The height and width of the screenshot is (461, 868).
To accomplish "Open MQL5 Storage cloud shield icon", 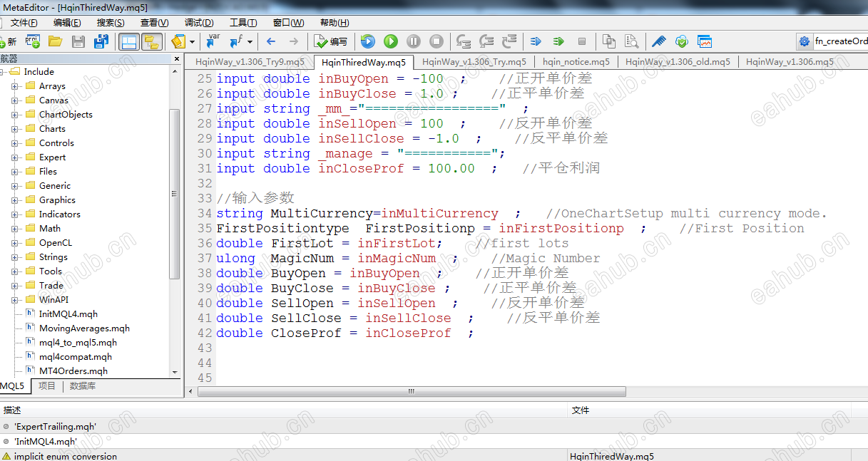I will coord(682,41).
